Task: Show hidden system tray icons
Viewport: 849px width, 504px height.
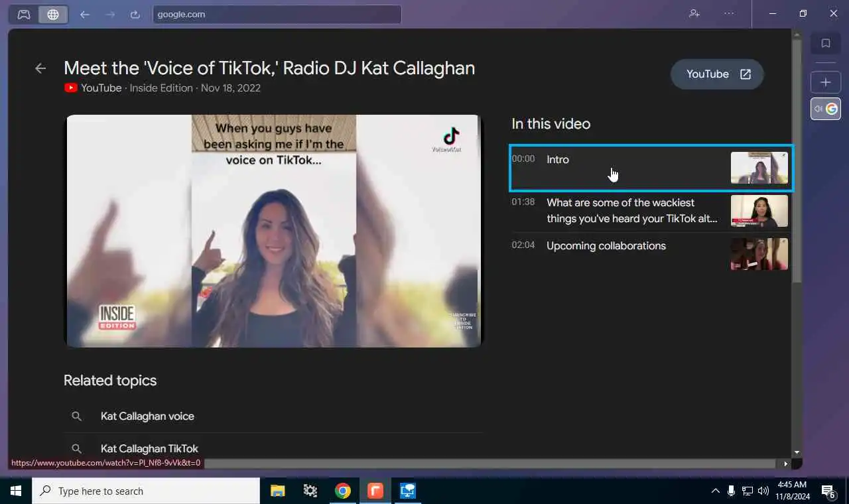Action: tap(715, 491)
